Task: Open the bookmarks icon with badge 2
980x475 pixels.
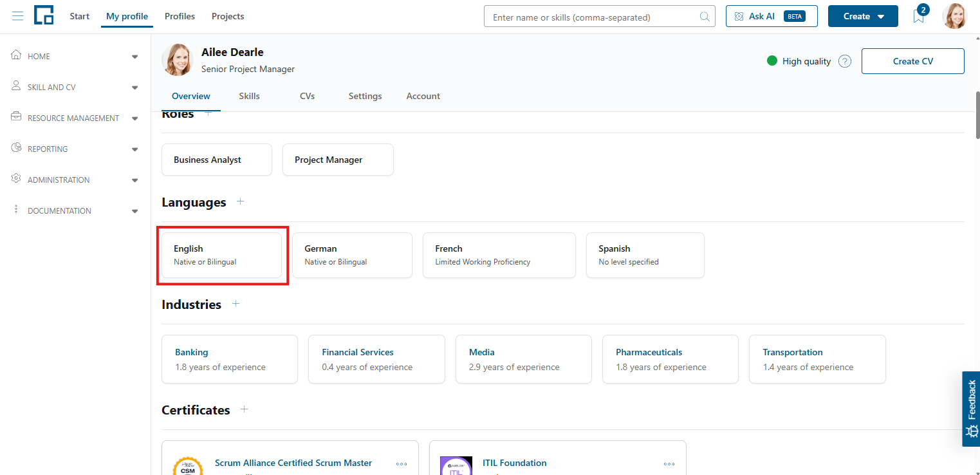Action: click(x=919, y=15)
